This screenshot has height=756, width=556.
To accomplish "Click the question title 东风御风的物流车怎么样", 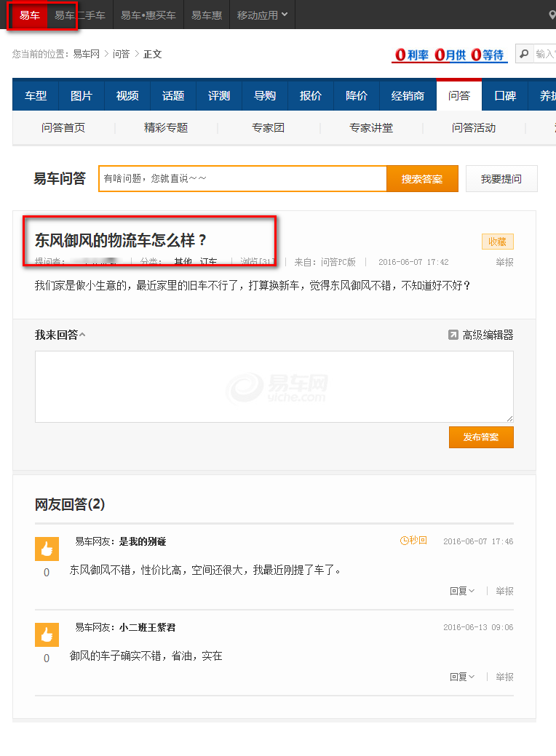I will tap(121, 240).
